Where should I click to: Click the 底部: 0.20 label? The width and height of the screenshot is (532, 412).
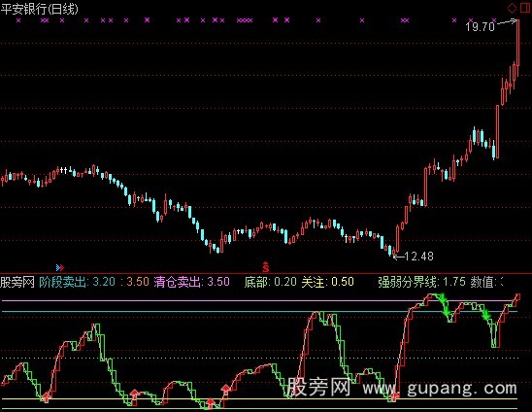pyautogui.click(x=270, y=282)
